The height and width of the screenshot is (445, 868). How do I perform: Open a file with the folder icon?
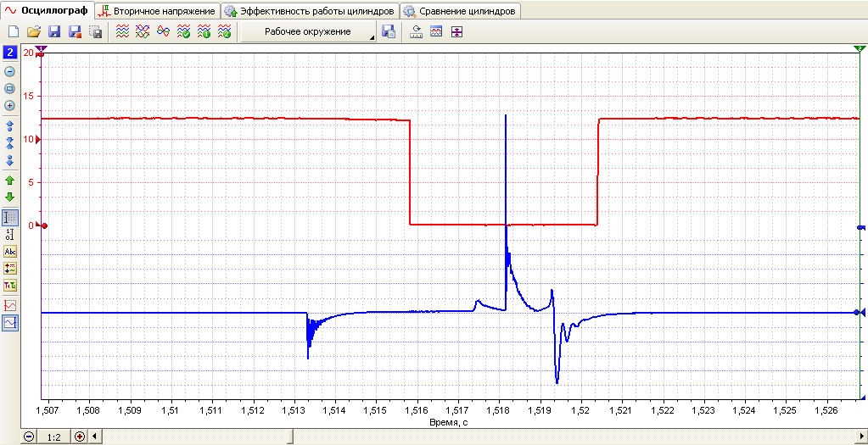tap(34, 31)
